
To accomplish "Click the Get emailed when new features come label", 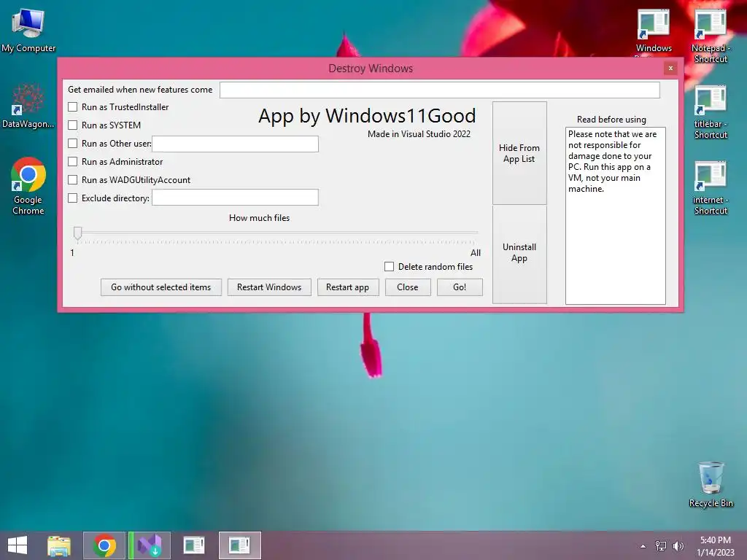I will pos(140,90).
